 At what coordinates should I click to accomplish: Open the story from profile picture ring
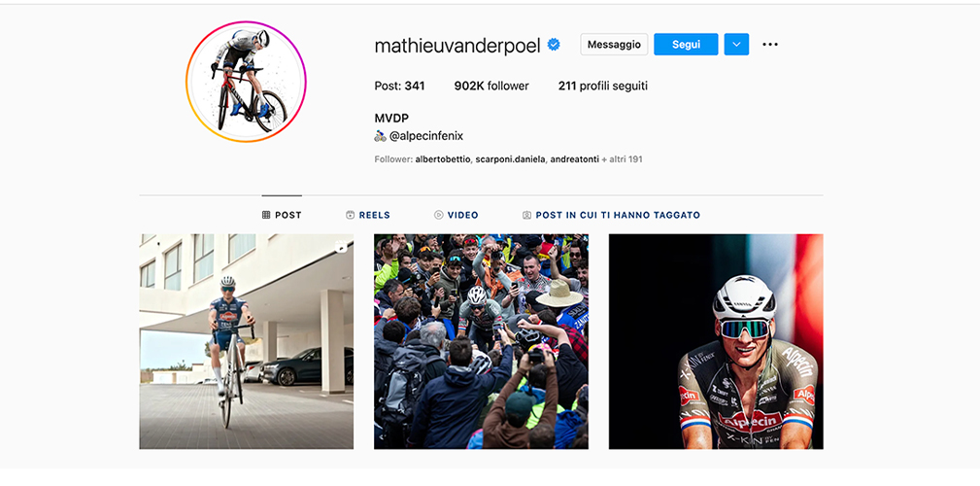[247, 82]
